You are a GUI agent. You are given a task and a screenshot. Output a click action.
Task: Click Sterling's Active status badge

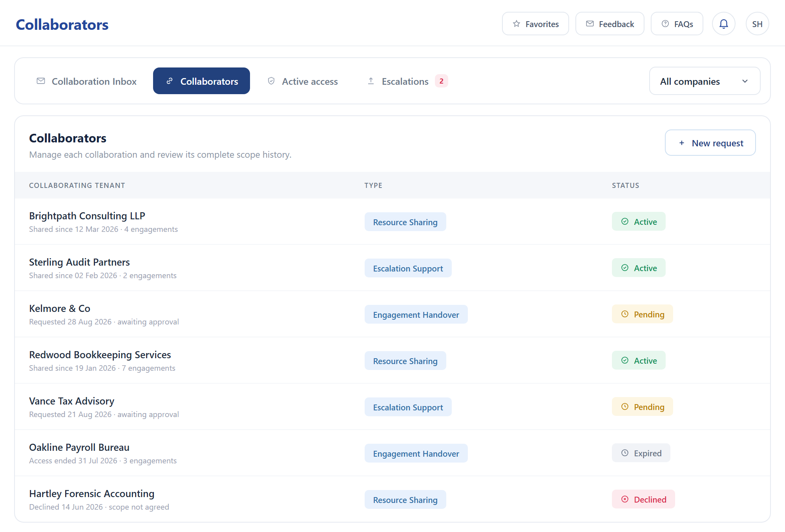[x=639, y=268]
